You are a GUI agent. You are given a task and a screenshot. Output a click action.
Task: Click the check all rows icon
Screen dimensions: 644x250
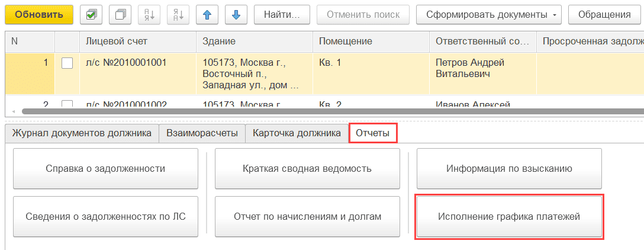[x=91, y=15]
